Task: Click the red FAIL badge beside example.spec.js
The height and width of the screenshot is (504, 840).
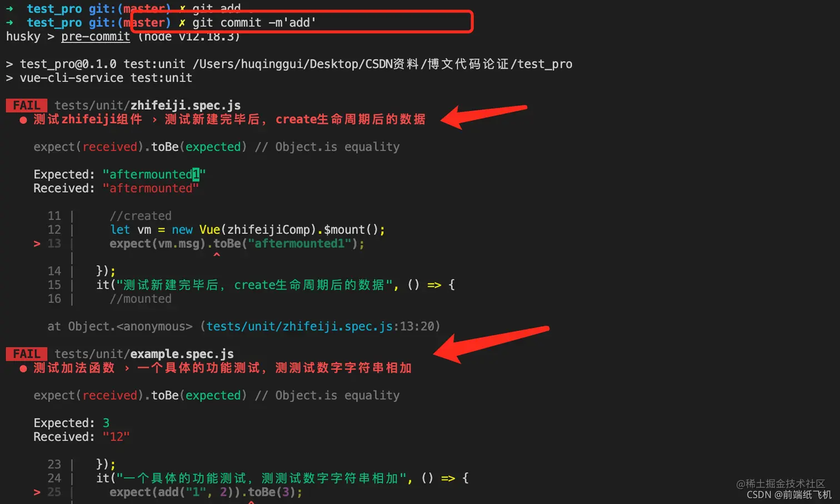Action: pyautogui.click(x=27, y=354)
